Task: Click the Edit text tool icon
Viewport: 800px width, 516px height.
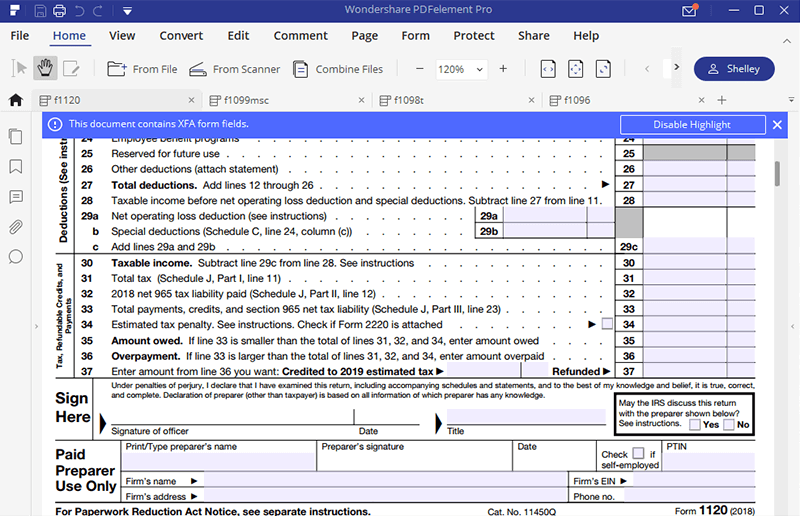Action: point(71,69)
